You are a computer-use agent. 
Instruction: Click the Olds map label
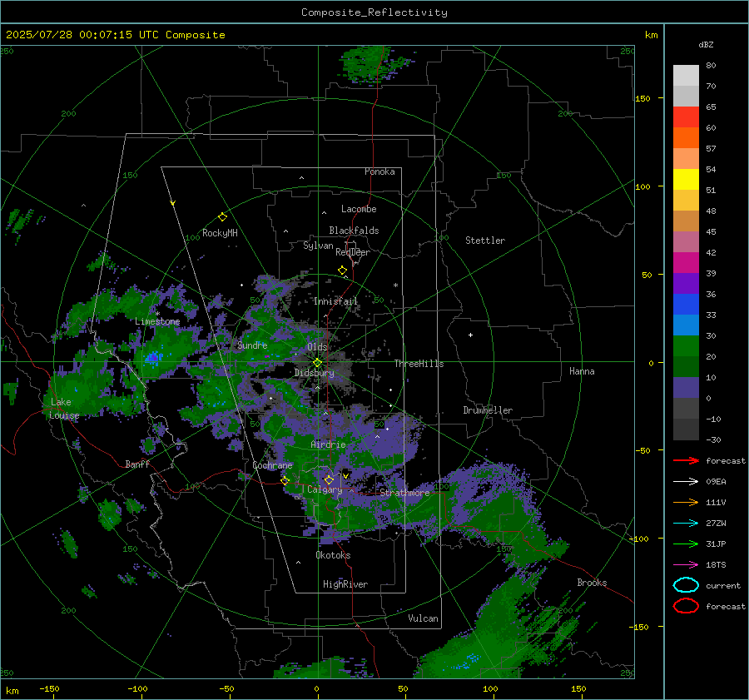[x=317, y=347]
